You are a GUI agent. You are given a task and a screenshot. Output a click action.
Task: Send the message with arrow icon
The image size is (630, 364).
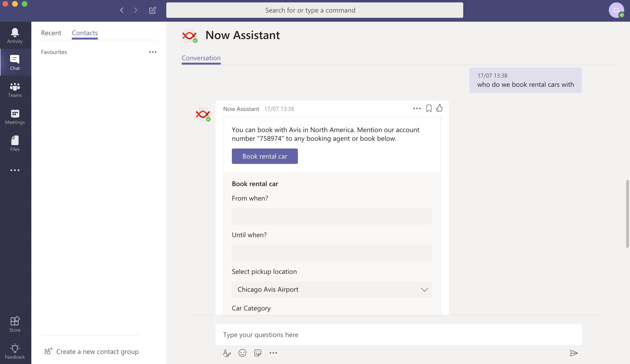(x=574, y=353)
